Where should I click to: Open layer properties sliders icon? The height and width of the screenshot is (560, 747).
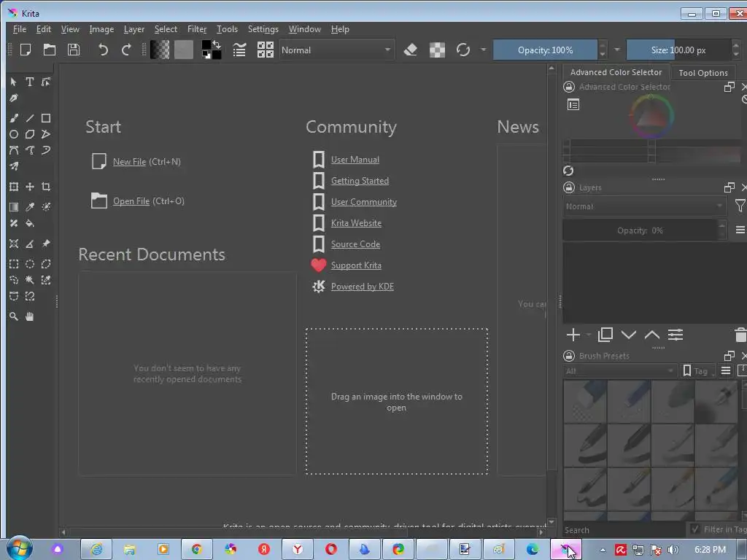point(676,335)
